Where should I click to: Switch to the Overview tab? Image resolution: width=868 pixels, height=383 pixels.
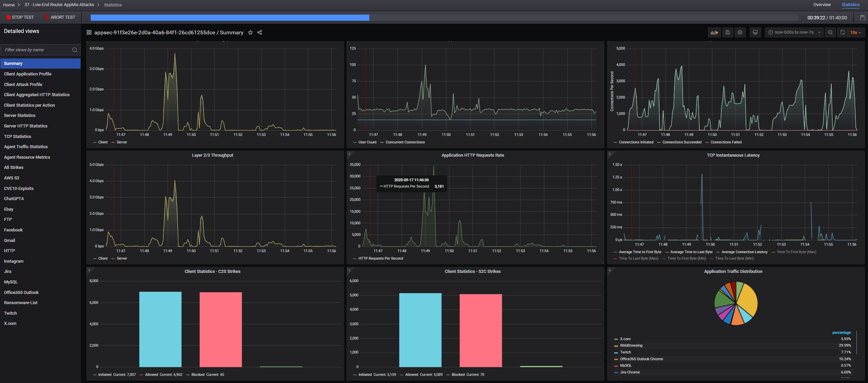tap(822, 5)
